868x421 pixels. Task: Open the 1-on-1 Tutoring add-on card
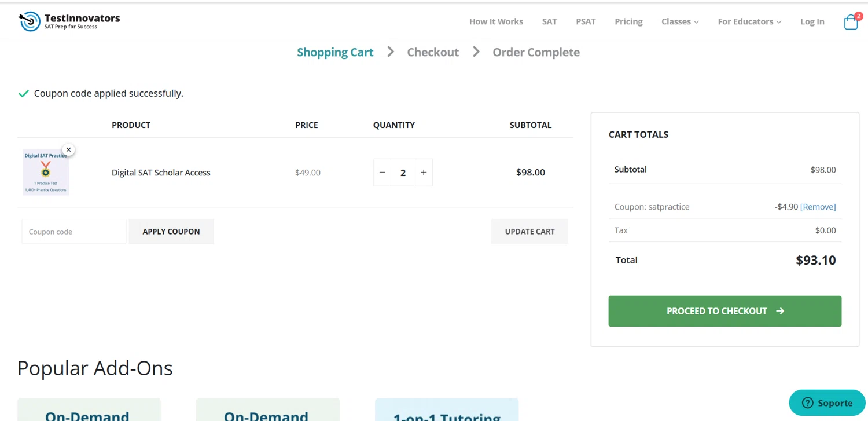coord(447,409)
